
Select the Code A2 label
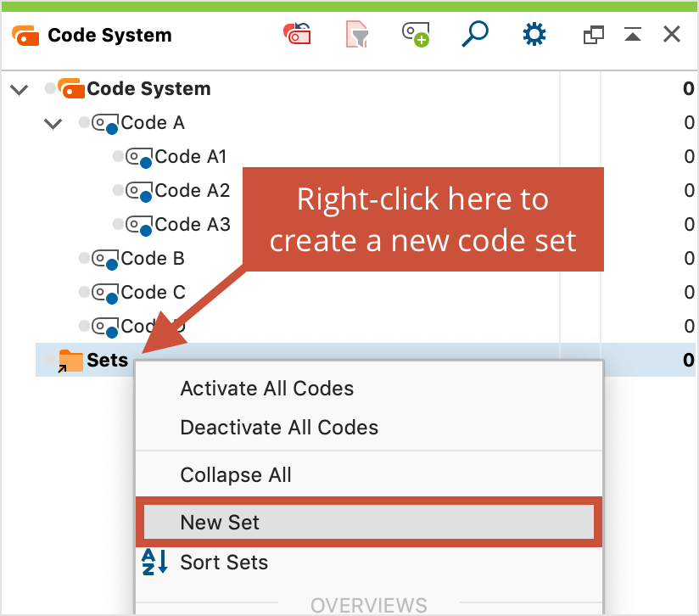pyautogui.click(x=192, y=190)
